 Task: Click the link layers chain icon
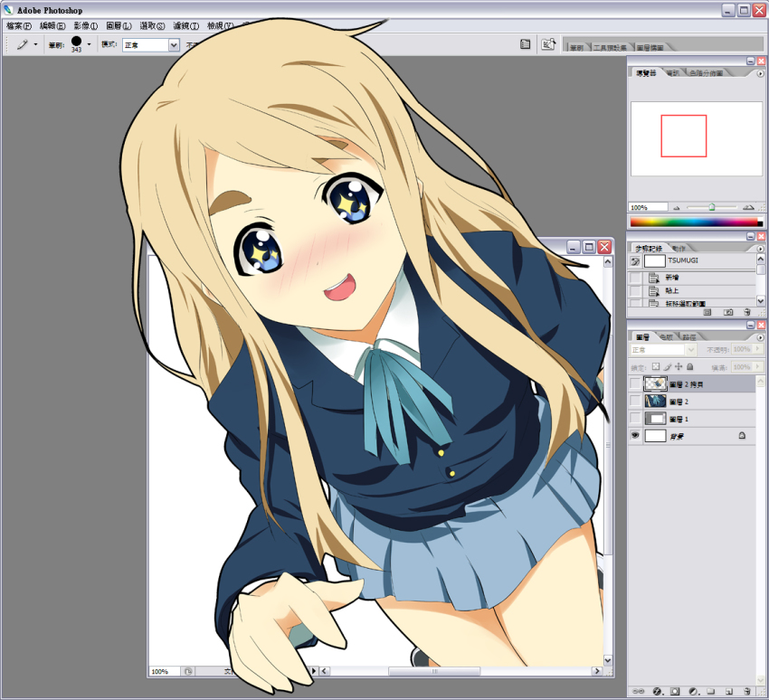[x=639, y=691]
